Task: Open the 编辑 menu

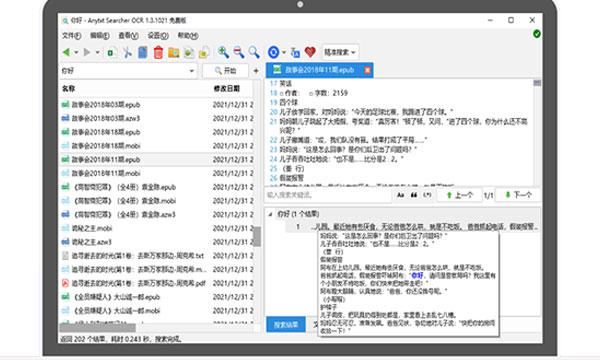Action: (99, 36)
